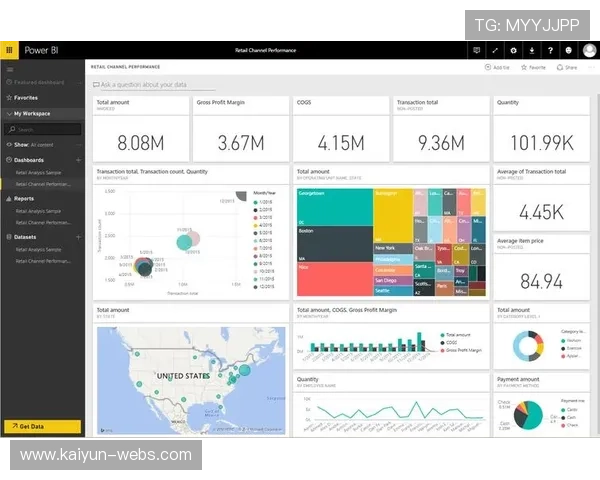Click the donut chart by category
Image resolution: width=600 pixels, height=480 pixels.
click(528, 346)
